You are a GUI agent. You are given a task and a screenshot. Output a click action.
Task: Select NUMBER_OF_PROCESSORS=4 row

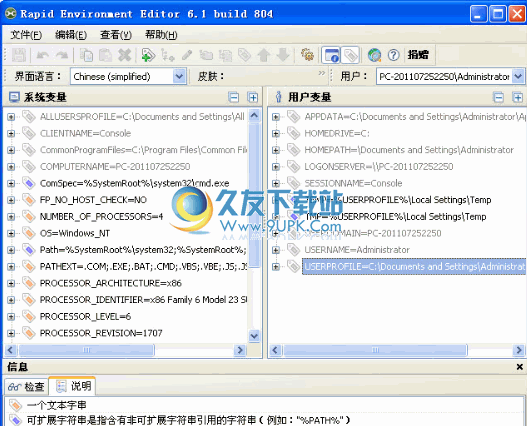point(101,217)
